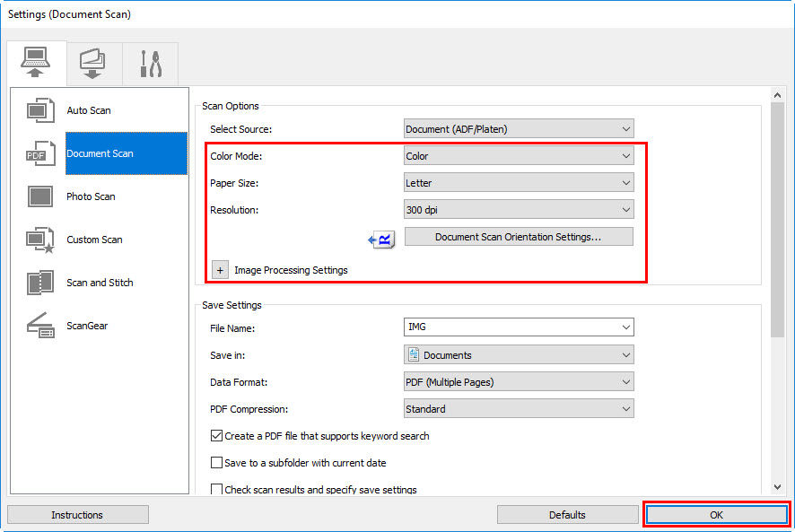Check Save to a subfolder with current date
The height and width of the screenshot is (532, 795).
[x=217, y=463]
